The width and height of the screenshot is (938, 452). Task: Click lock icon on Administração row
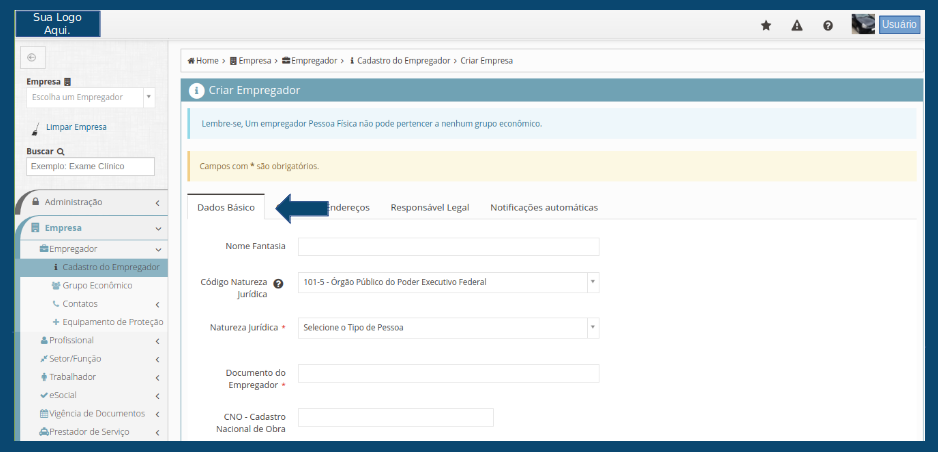point(35,201)
